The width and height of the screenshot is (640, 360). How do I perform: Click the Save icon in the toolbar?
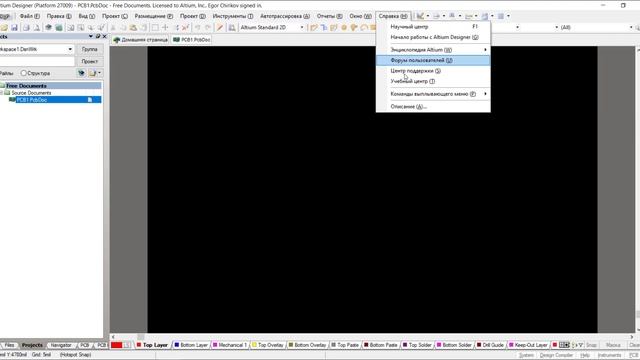(14, 27)
